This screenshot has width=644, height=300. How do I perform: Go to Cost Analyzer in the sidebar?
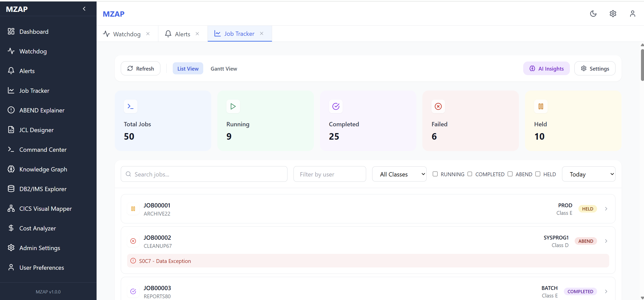(x=38, y=228)
